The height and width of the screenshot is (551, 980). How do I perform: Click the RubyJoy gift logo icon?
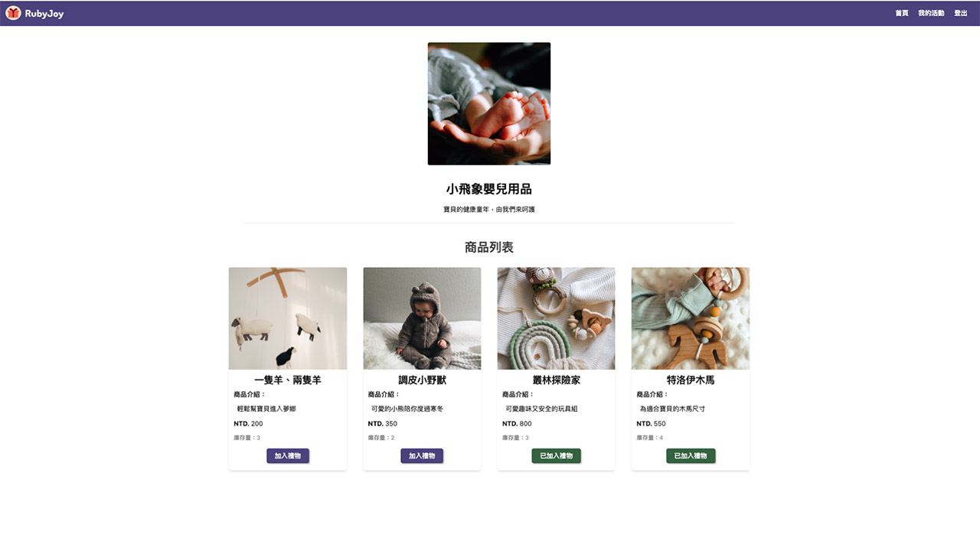pyautogui.click(x=13, y=13)
